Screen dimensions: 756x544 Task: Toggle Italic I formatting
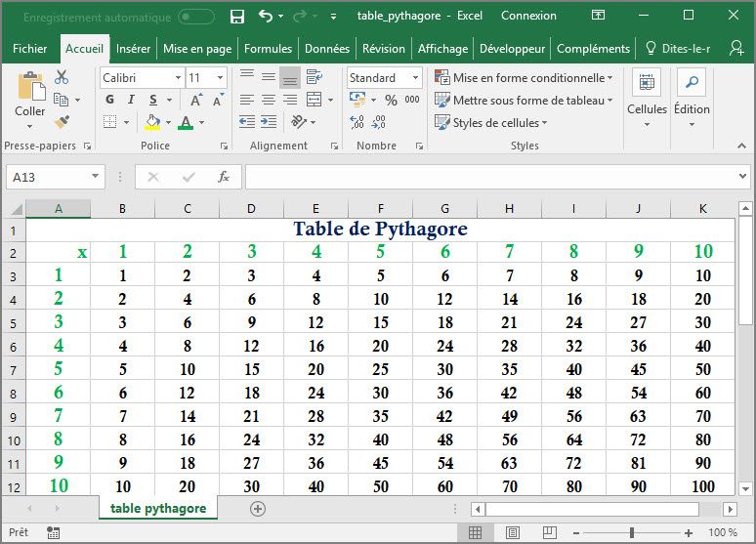(x=131, y=100)
